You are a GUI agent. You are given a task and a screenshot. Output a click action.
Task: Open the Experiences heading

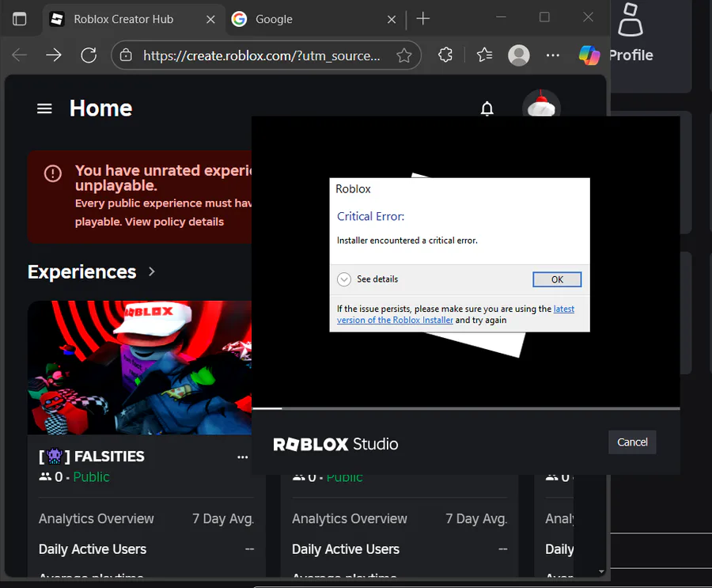pyautogui.click(x=81, y=271)
